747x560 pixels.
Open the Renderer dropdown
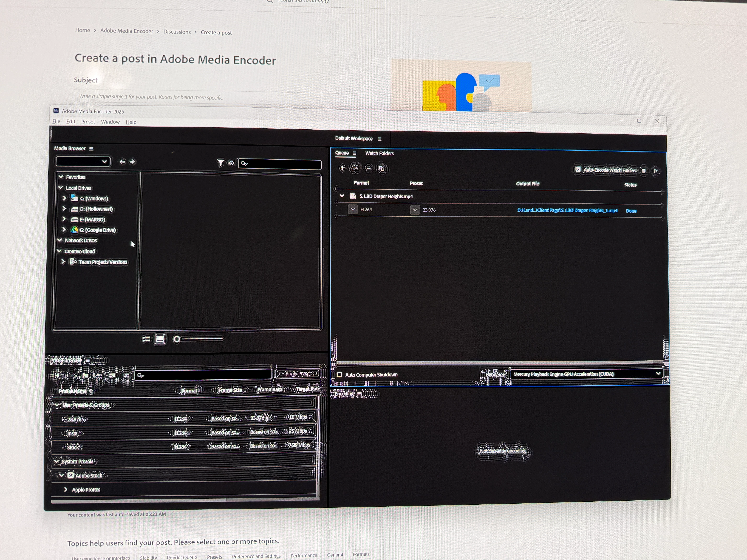click(586, 374)
